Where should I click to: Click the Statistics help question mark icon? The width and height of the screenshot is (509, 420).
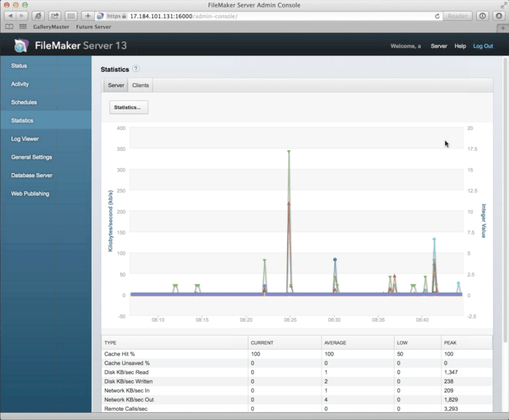136,69
